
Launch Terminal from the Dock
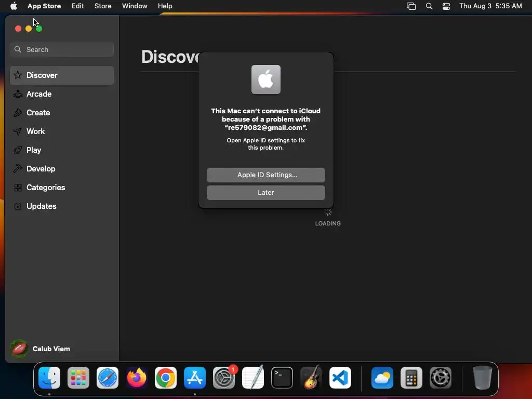[282, 378]
